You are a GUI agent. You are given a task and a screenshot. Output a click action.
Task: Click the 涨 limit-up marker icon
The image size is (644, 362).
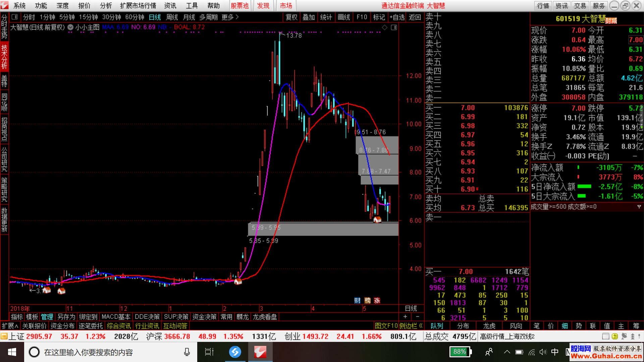point(377,300)
